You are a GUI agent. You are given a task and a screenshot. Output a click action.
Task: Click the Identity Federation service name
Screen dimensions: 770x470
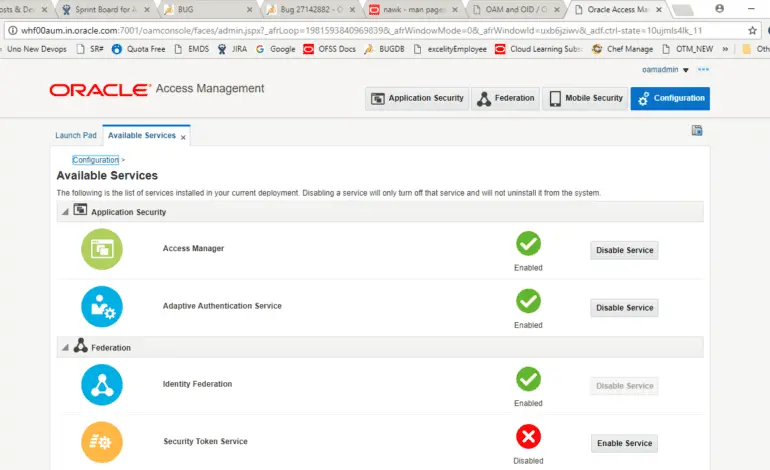pos(197,384)
